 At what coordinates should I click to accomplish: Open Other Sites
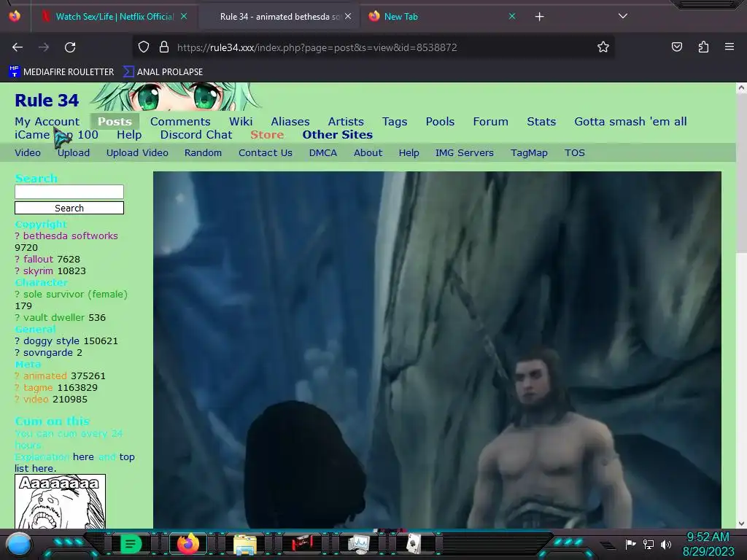point(337,135)
